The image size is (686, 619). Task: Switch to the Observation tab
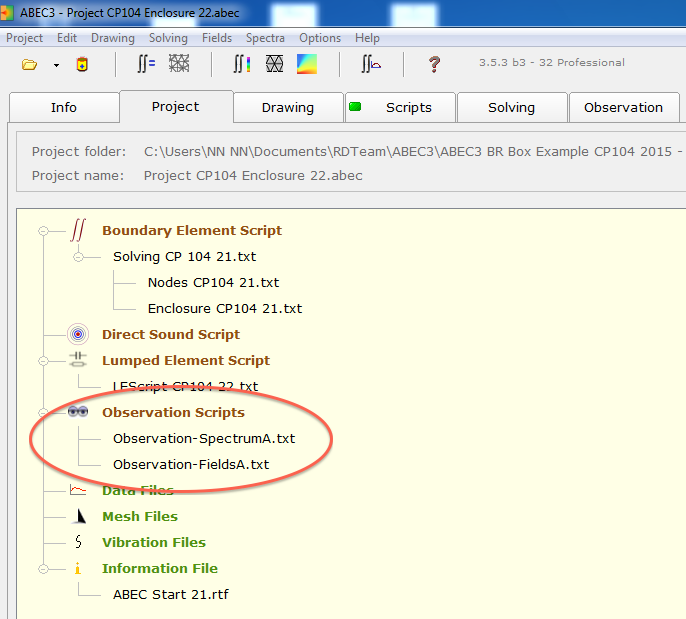click(623, 107)
